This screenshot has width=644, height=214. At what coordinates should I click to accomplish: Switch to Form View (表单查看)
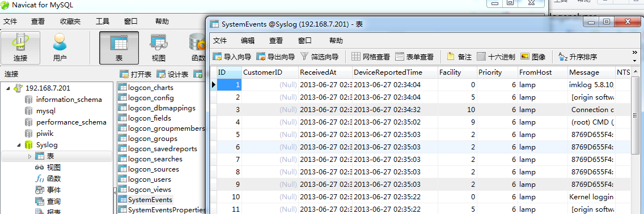point(414,57)
